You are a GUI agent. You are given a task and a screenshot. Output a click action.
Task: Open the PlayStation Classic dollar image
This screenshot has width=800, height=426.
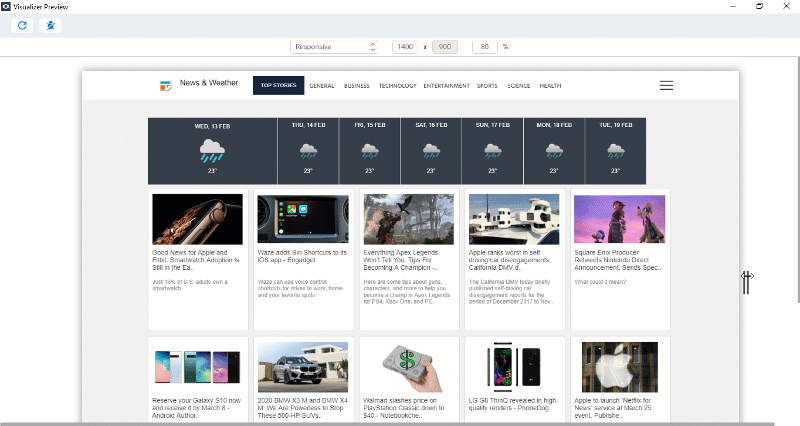pos(412,367)
